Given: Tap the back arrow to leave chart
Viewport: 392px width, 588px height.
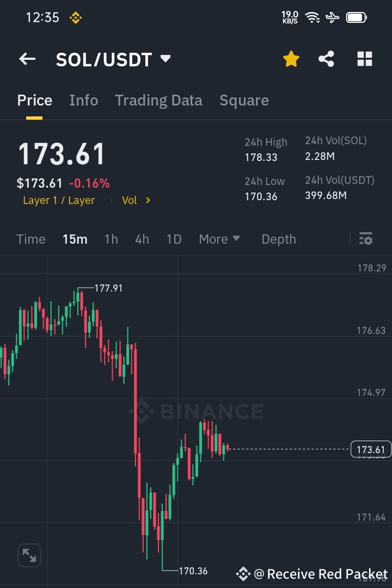Looking at the screenshot, I should [x=27, y=59].
